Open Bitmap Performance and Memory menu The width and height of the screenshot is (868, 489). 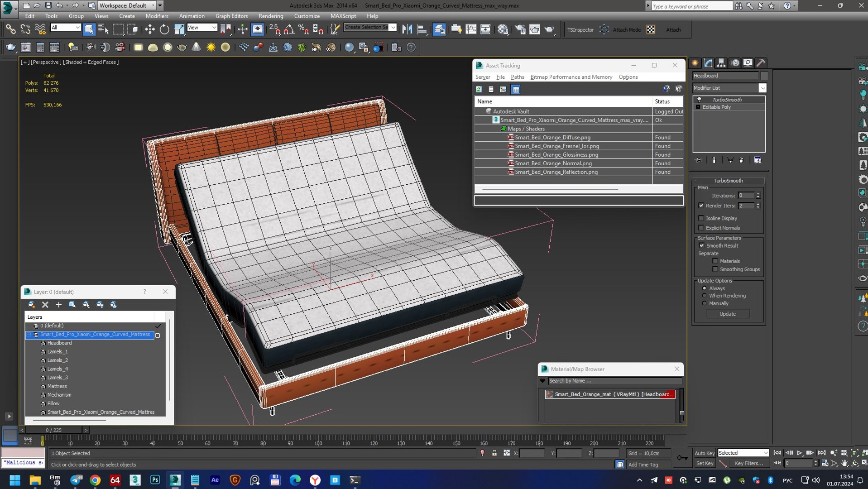(x=571, y=77)
